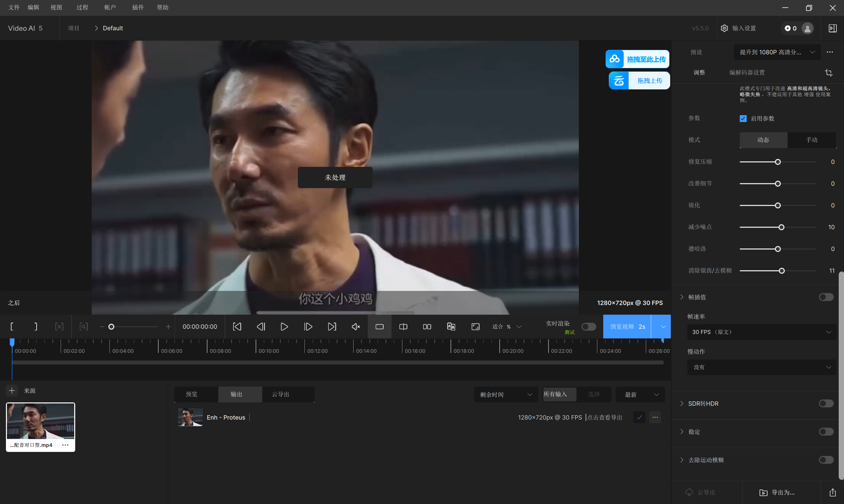
Task: Open input settings gear
Action: click(x=724, y=28)
